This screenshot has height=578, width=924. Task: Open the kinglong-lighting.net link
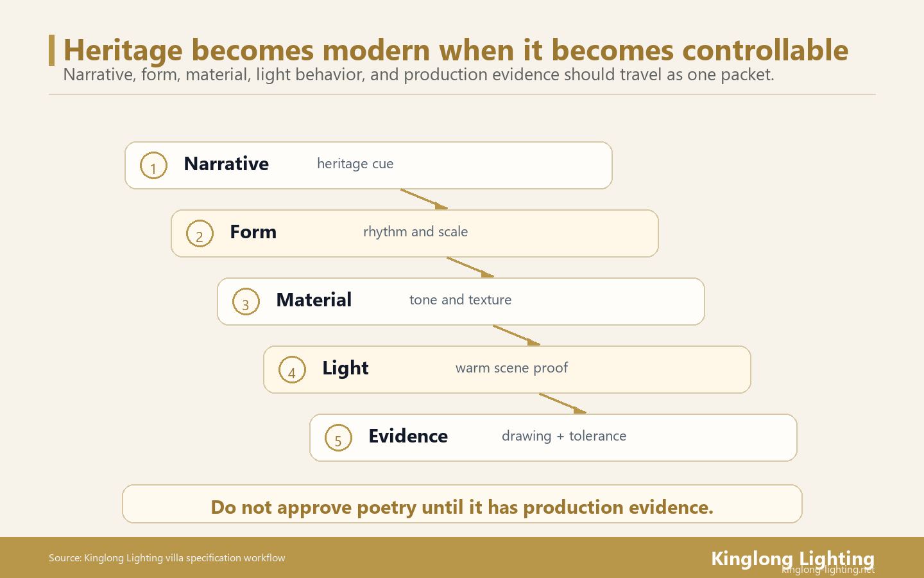click(828, 570)
